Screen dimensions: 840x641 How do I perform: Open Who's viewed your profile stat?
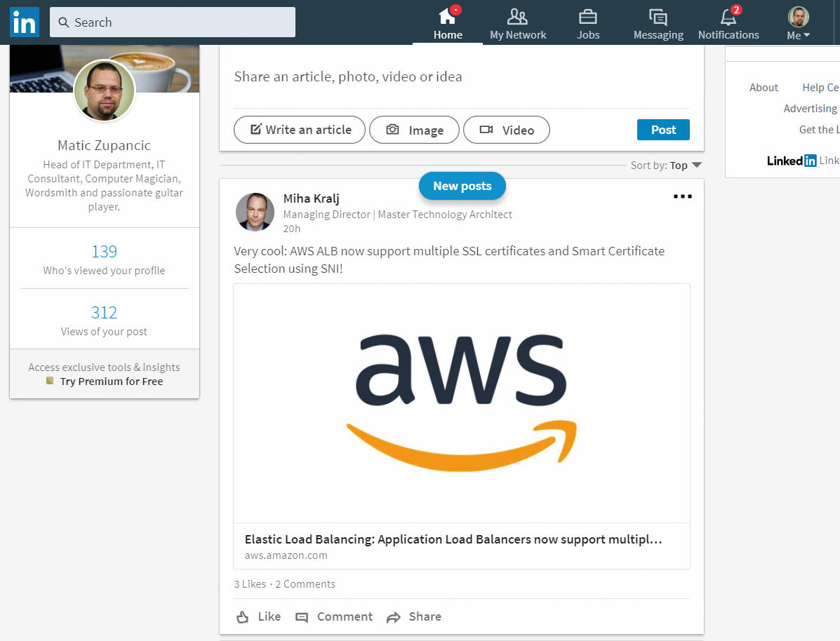click(105, 259)
